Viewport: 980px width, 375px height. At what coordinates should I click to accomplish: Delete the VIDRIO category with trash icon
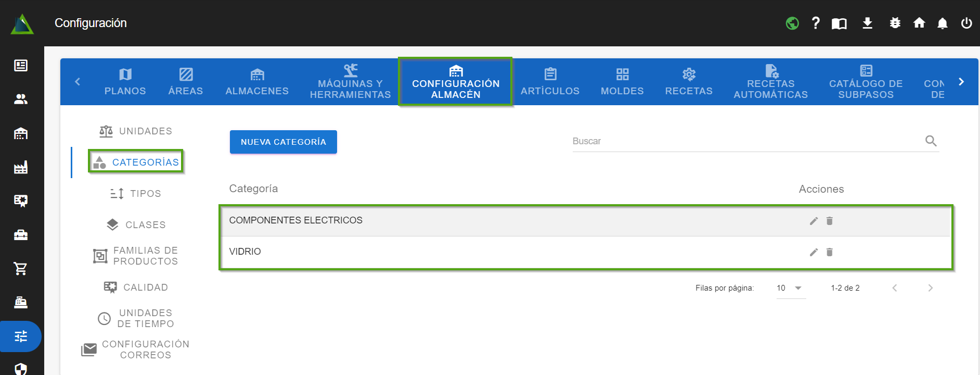(830, 252)
